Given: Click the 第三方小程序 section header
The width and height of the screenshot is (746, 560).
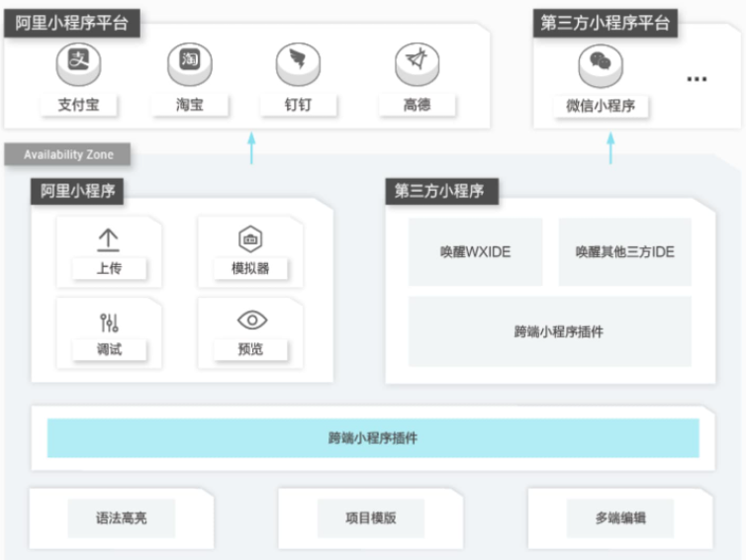Looking at the screenshot, I should point(441,191).
